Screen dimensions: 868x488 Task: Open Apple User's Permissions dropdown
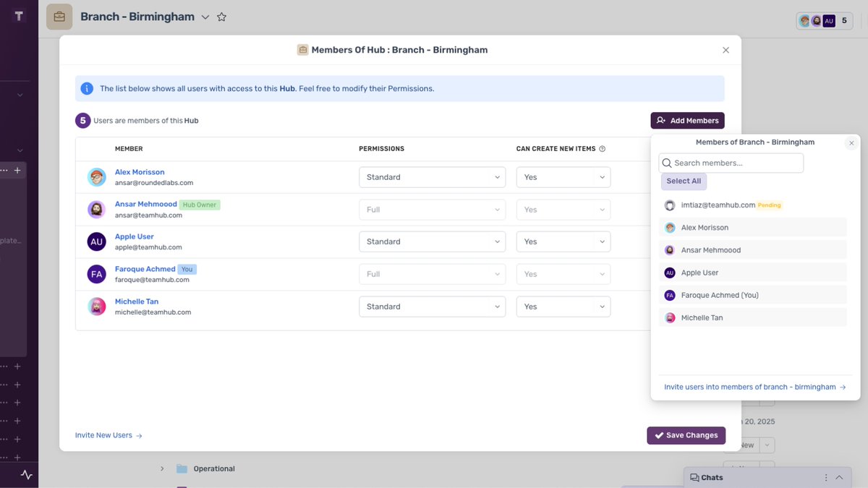coord(432,241)
